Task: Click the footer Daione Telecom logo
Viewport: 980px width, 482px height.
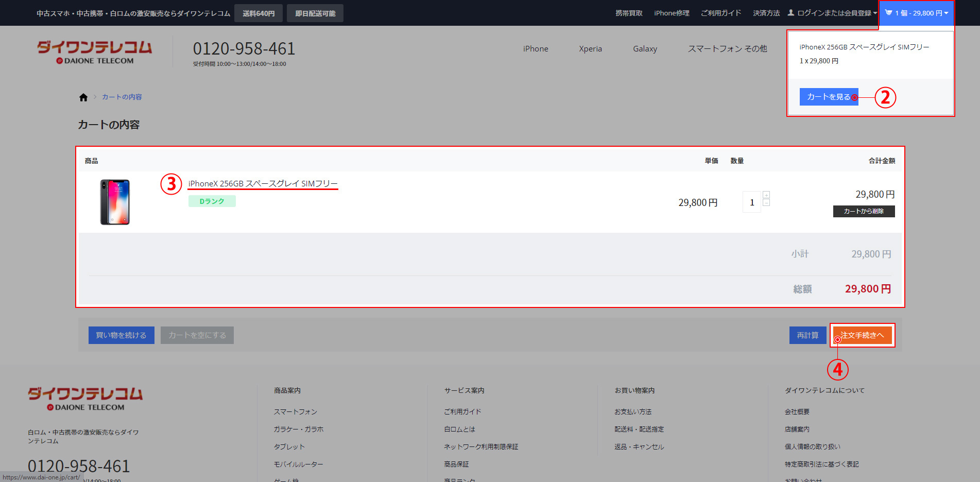Action: click(x=85, y=399)
